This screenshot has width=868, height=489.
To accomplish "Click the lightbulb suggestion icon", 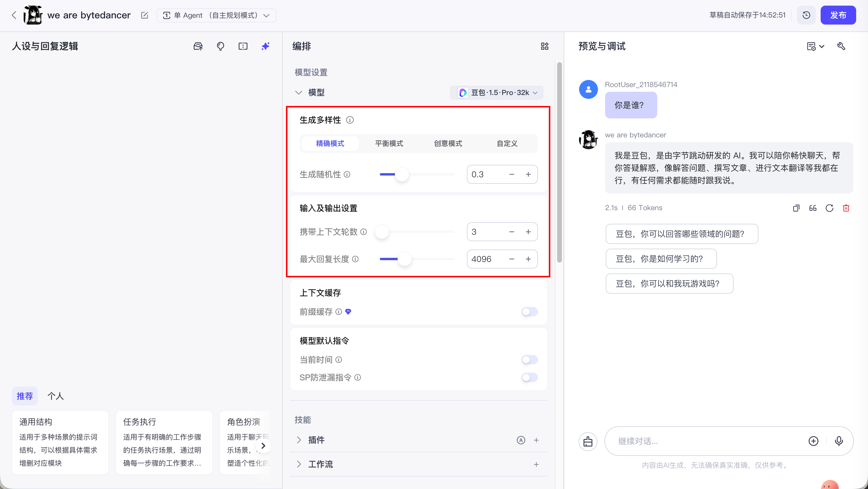I will pyautogui.click(x=220, y=46).
